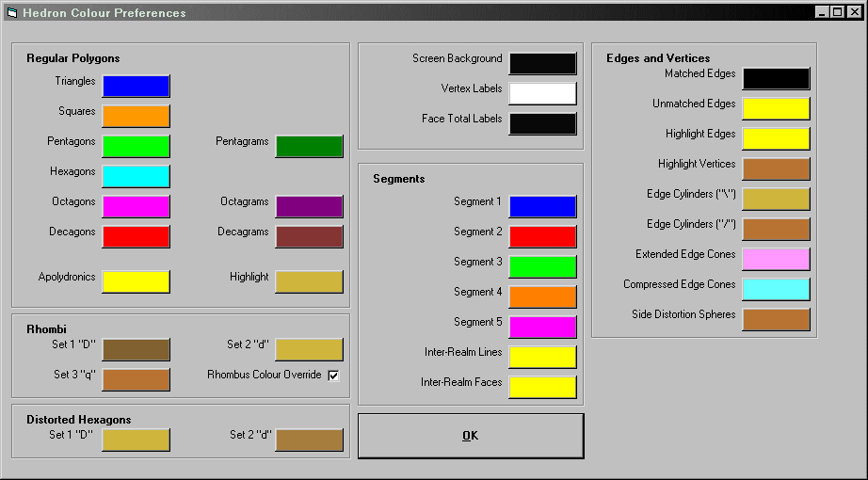This screenshot has height=480, width=868.
Task: Open the Segment 1 blue swatch
Action: (542, 206)
